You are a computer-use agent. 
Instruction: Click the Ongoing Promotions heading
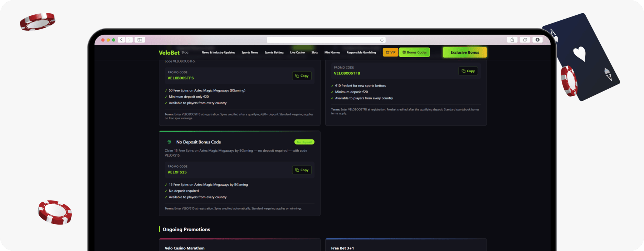point(186,229)
